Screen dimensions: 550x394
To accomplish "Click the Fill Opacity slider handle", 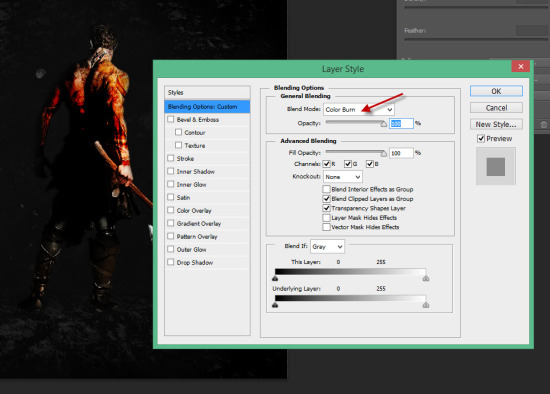I will pyautogui.click(x=384, y=153).
